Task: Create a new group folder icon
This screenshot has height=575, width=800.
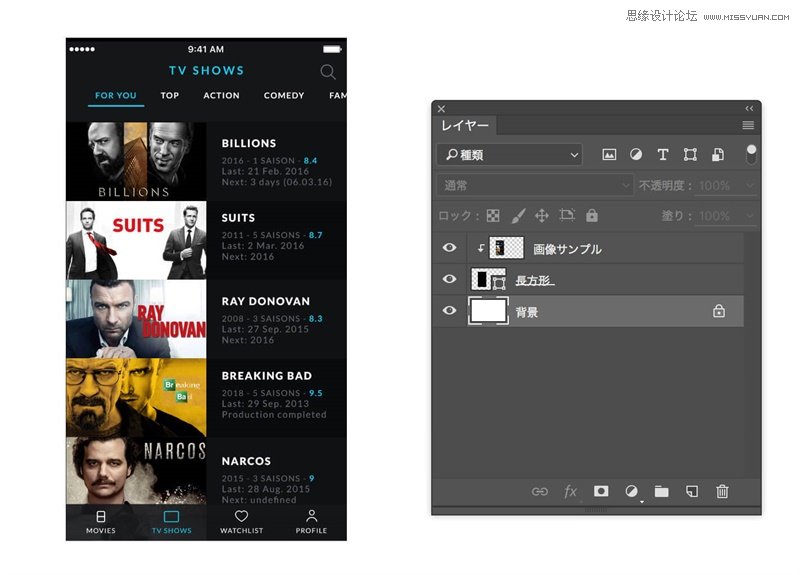Action: (x=662, y=491)
